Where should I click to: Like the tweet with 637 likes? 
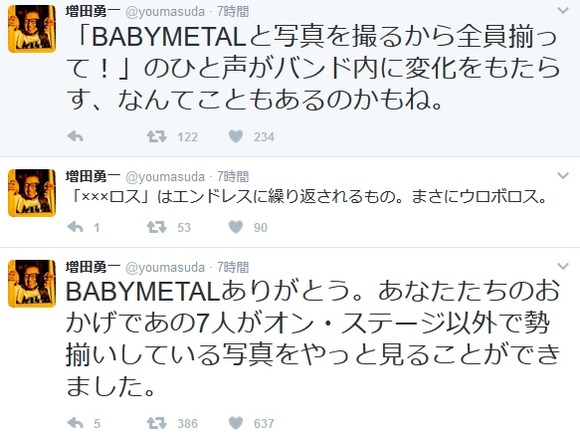click(236, 423)
